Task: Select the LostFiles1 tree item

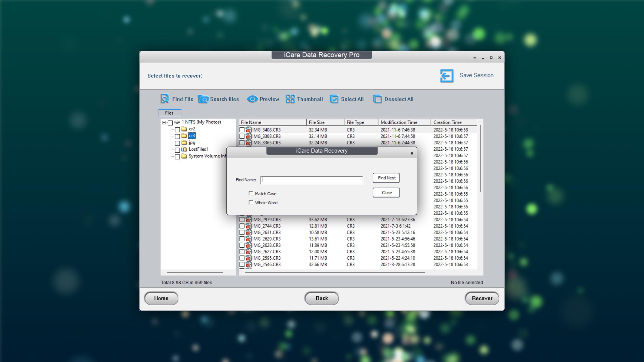Action: pos(198,149)
